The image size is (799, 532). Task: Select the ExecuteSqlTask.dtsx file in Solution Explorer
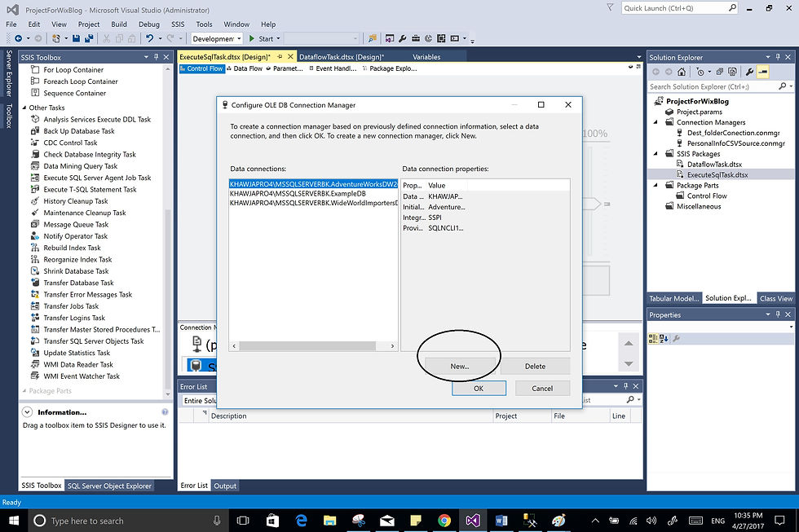[x=717, y=174]
